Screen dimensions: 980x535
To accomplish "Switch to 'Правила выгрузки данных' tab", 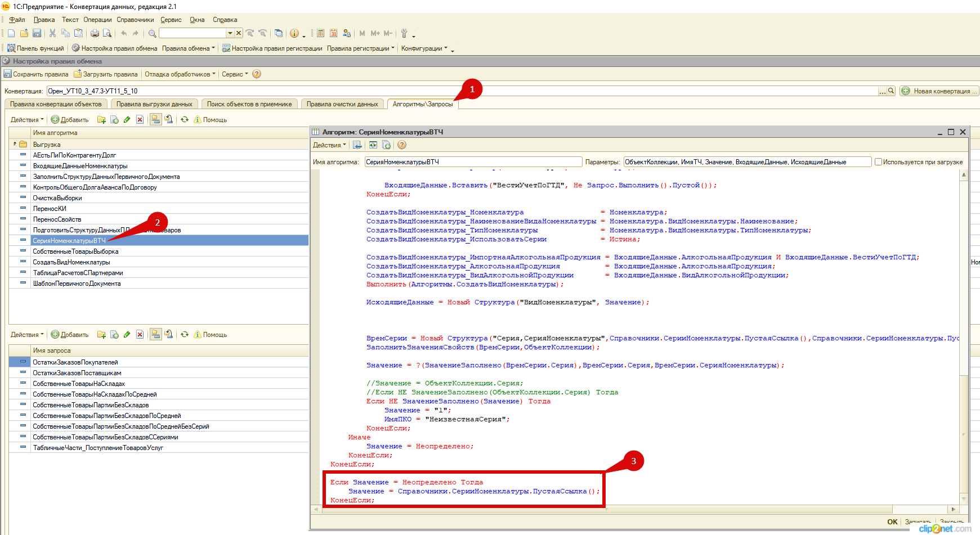I will click(x=154, y=104).
